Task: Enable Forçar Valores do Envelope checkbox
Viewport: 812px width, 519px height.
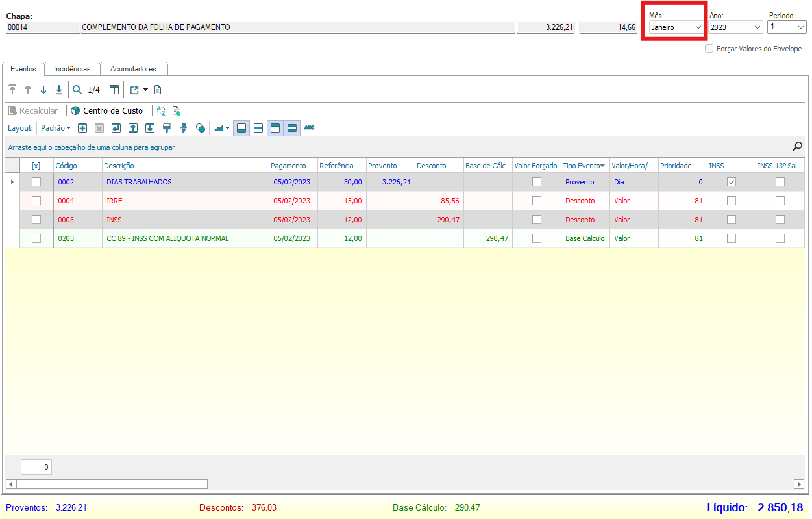Action: point(709,49)
